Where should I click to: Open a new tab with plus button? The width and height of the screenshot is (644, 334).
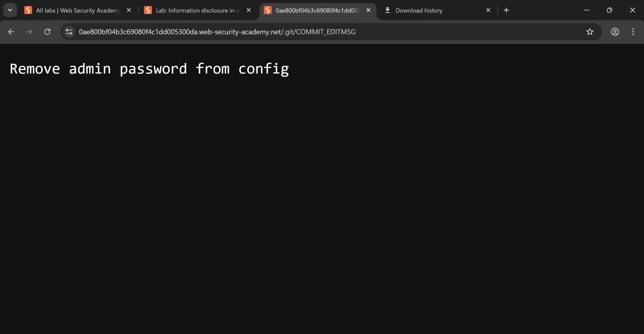pyautogui.click(x=506, y=10)
